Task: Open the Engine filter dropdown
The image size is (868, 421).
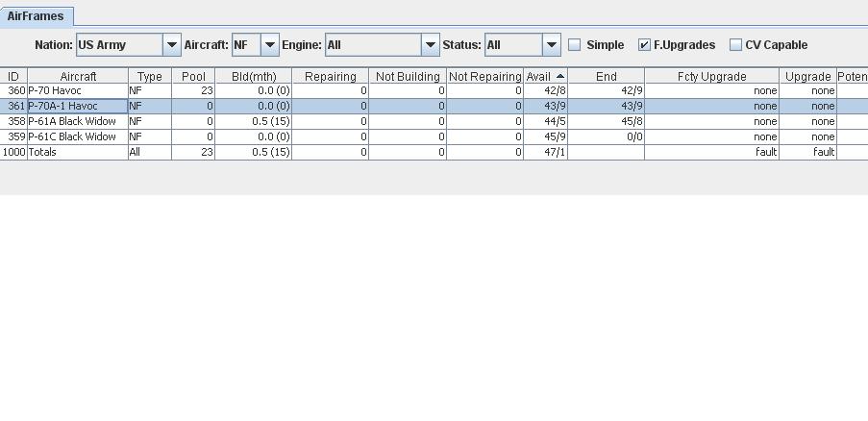Action: (x=430, y=45)
